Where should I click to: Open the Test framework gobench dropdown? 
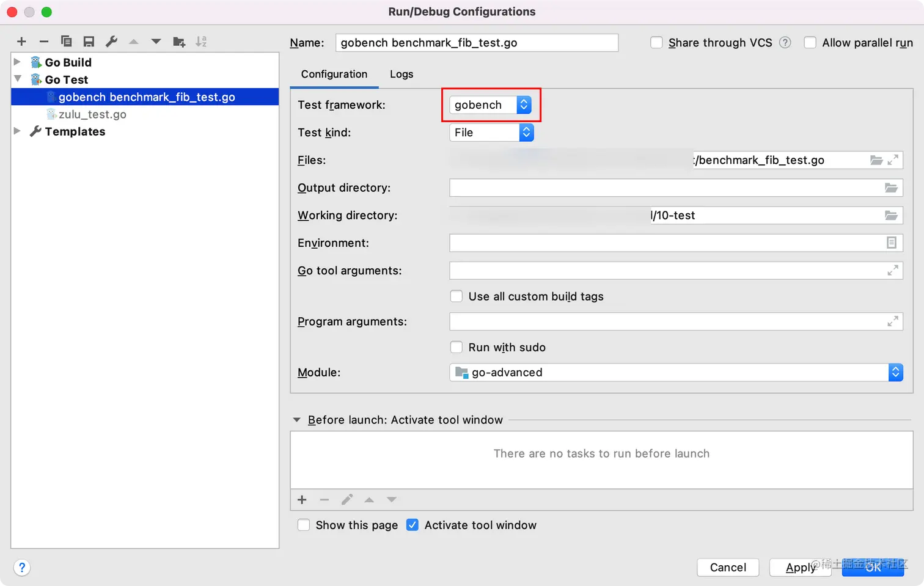coord(490,105)
